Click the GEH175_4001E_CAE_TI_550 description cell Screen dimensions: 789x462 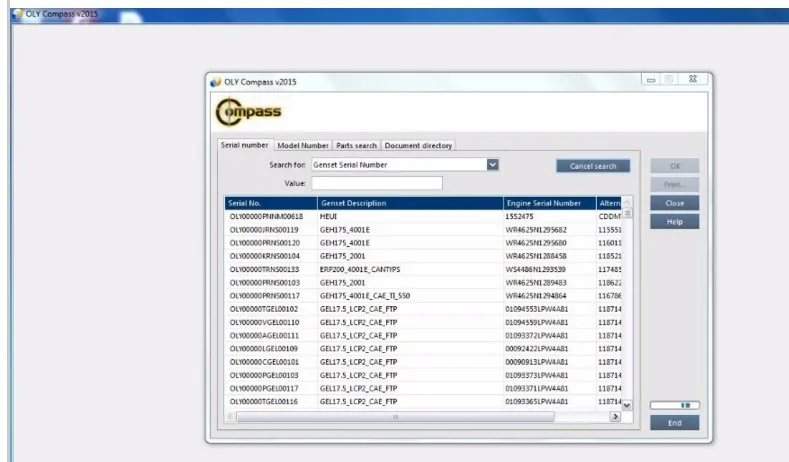[x=410, y=296]
